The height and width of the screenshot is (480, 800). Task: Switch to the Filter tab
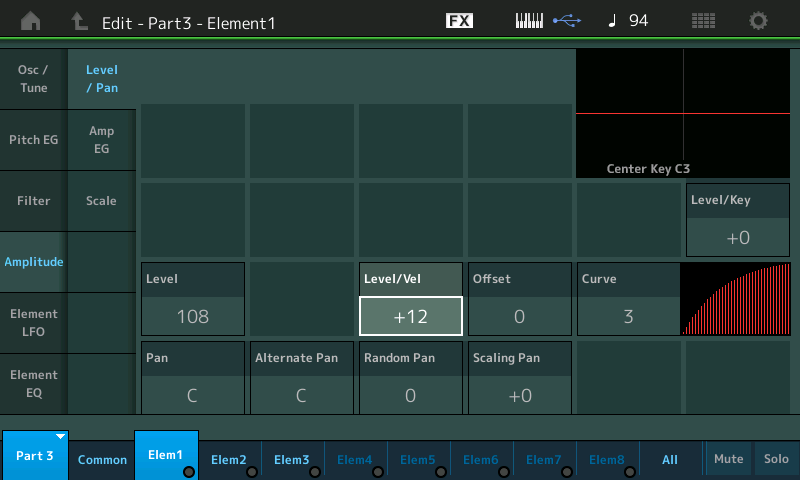point(33,201)
